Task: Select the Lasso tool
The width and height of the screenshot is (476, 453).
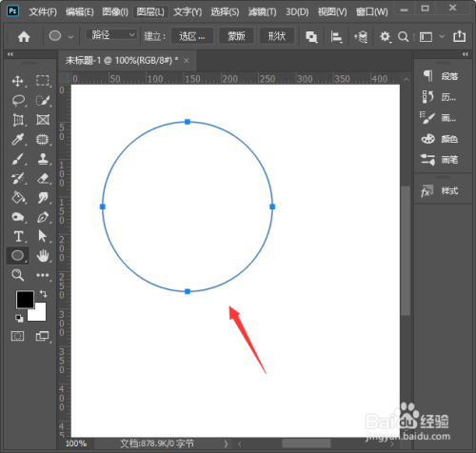Action: click(18, 100)
